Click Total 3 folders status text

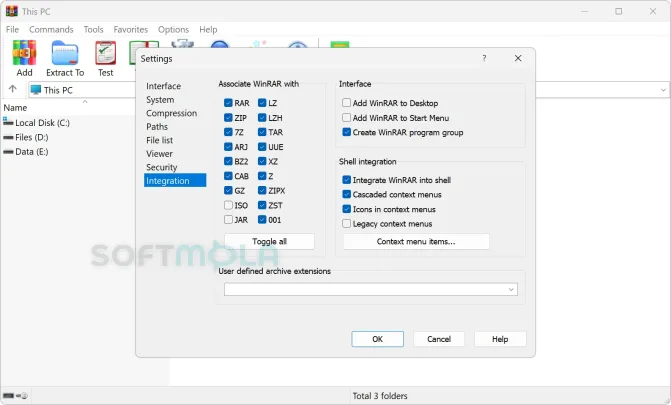click(380, 396)
